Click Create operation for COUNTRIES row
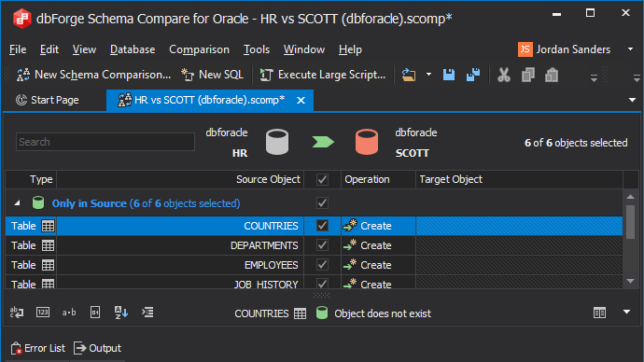 click(368, 226)
